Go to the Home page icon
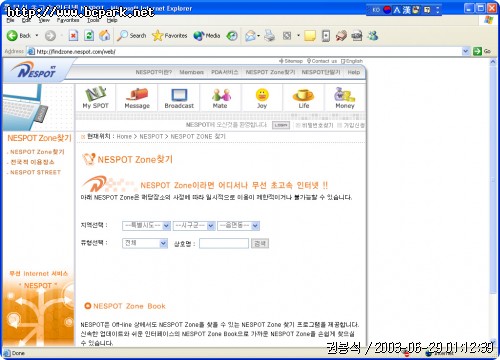The height and width of the screenshot is (360, 500). 105,35
